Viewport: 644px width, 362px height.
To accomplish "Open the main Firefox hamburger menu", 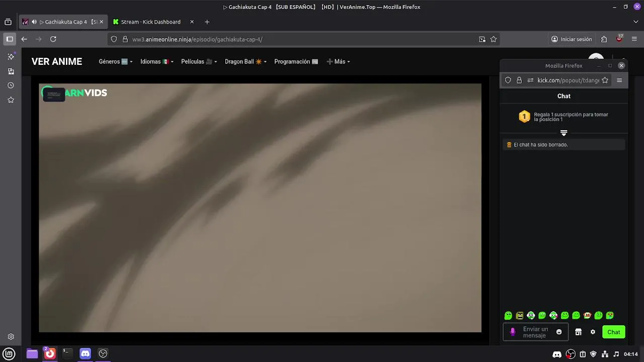I will click(634, 39).
